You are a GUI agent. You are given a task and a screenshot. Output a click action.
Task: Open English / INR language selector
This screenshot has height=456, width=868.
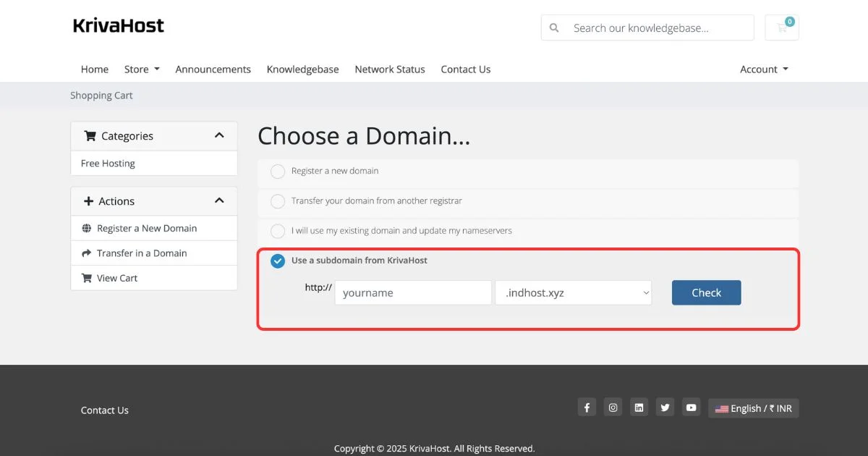pos(754,408)
